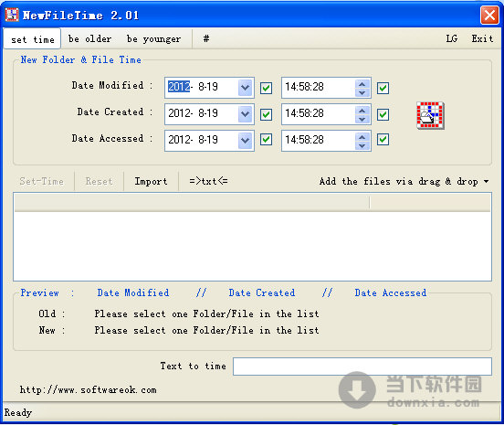Uncheck the Date Modified date checkbox
This screenshot has height=425, width=504.
266,88
